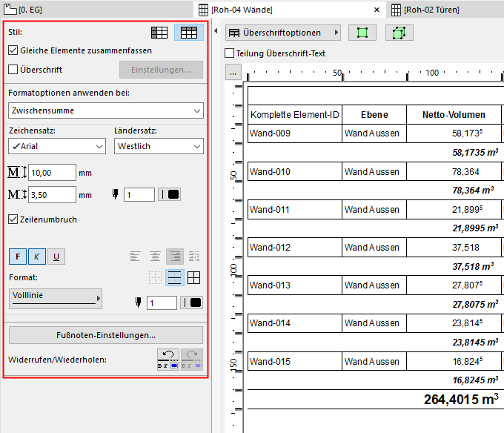Apply justified text alignment
Viewport: 504px width, 433px height.
click(194, 257)
